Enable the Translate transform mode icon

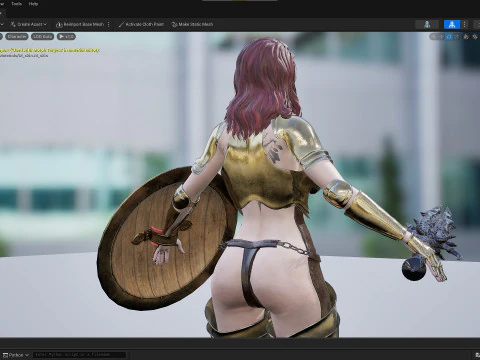[441, 37]
